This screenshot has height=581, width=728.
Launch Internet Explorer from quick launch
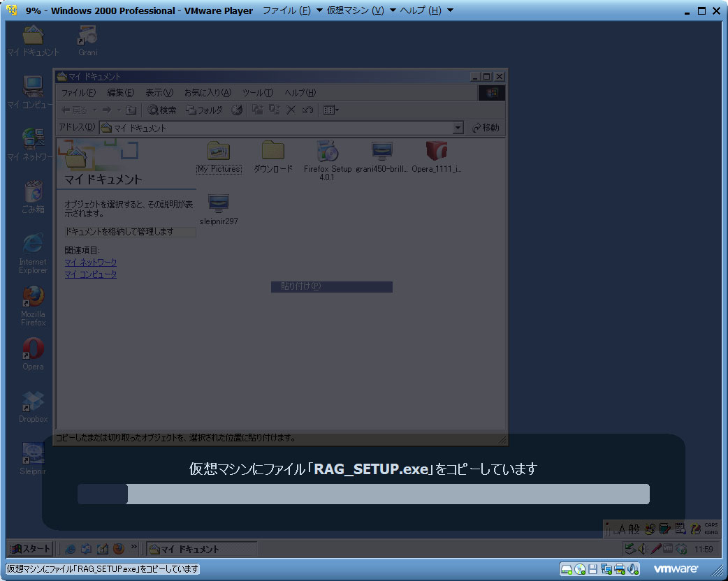click(x=70, y=549)
